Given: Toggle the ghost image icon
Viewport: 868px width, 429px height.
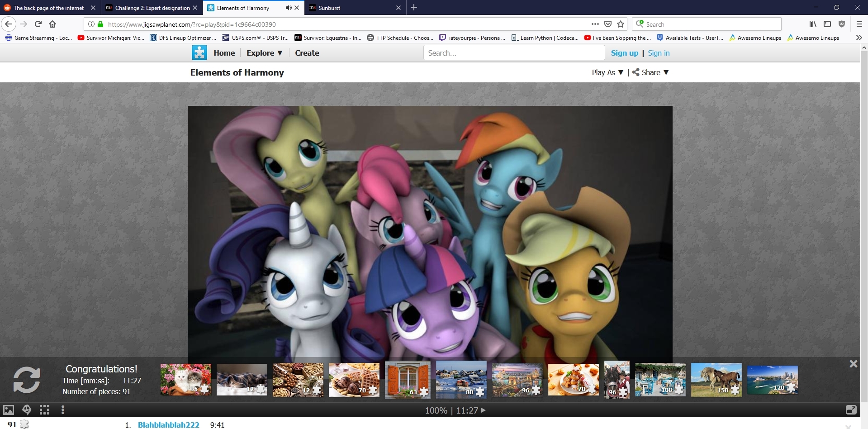Looking at the screenshot, I should 27,410.
